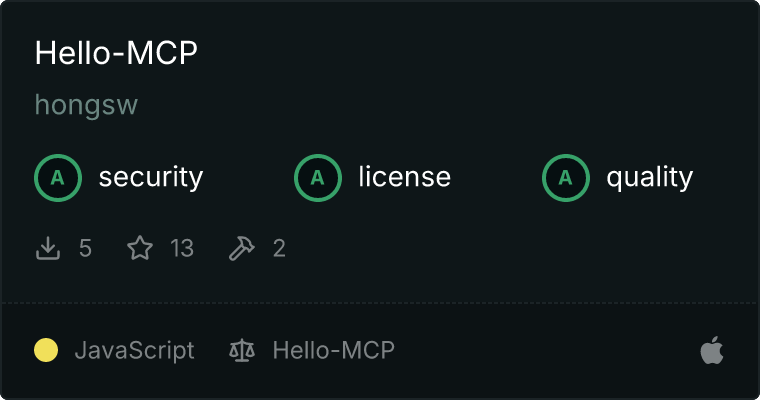The image size is (760, 400).
Task: Select the JavaScript language label
Action: coord(134,350)
